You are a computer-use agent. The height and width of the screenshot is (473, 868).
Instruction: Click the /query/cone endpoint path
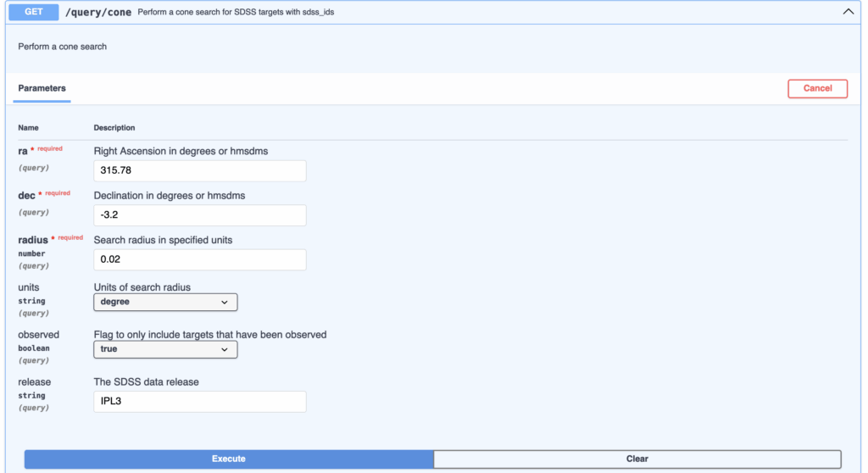(97, 13)
